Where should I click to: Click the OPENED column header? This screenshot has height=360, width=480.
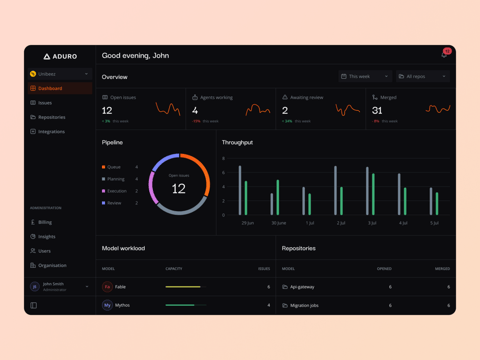click(x=384, y=269)
